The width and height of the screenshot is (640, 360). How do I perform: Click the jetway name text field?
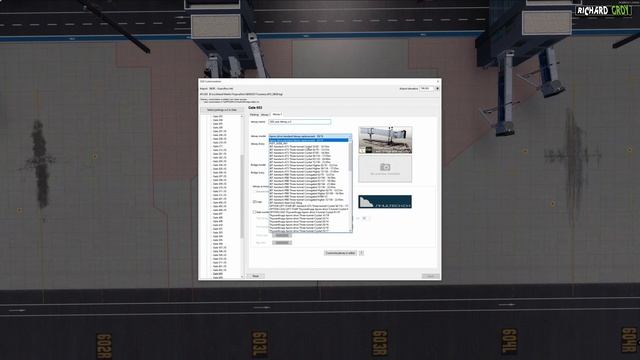pos(300,122)
